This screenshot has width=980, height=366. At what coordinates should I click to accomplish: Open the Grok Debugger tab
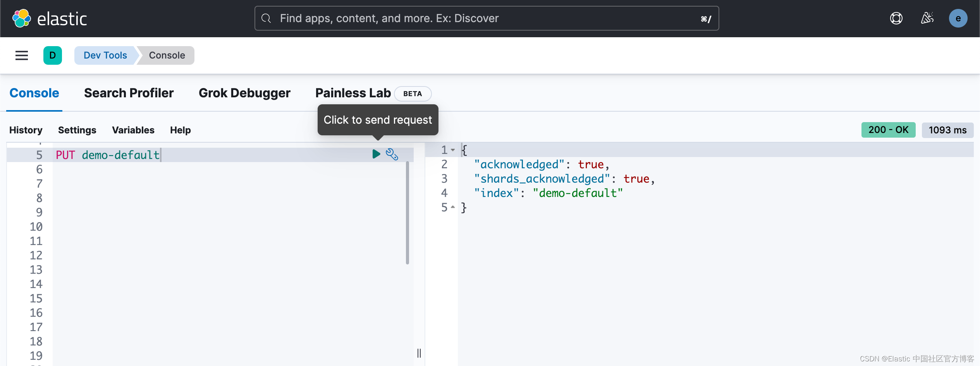[x=244, y=93]
